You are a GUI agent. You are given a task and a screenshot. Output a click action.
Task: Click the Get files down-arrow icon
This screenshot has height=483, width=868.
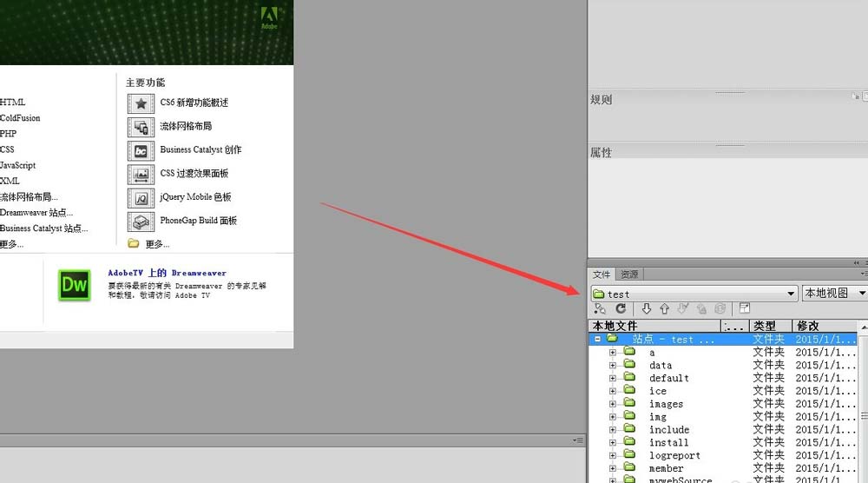point(646,308)
